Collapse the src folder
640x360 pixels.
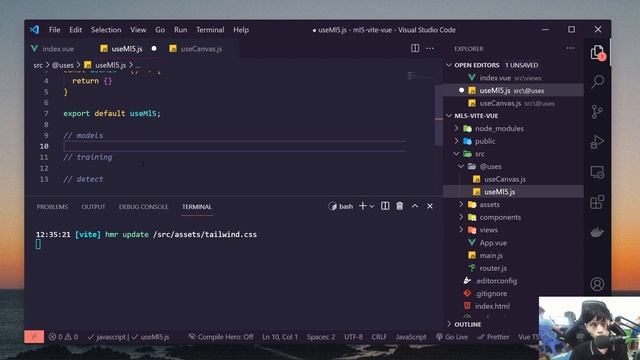pyautogui.click(x=456, y=153)
